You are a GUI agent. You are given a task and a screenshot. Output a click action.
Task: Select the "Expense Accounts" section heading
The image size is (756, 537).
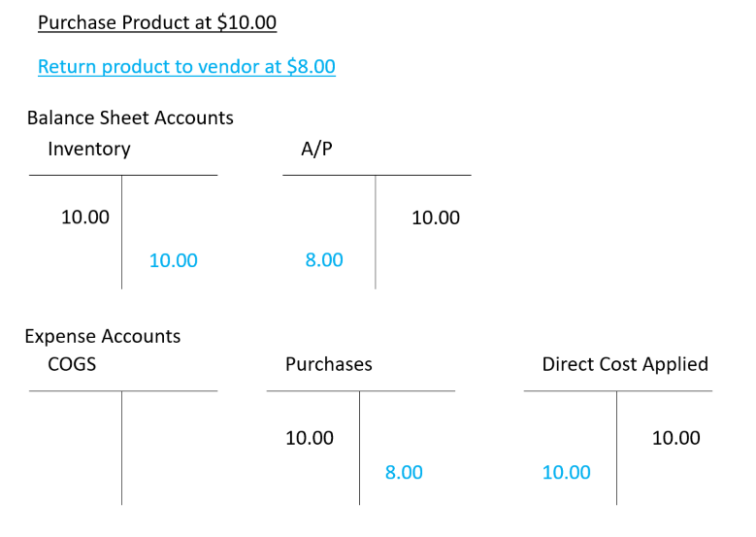(x=103, y=337)
